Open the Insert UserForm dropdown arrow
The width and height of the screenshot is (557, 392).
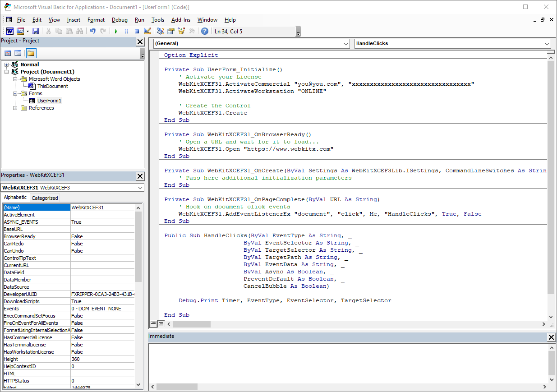coord(28,31)
